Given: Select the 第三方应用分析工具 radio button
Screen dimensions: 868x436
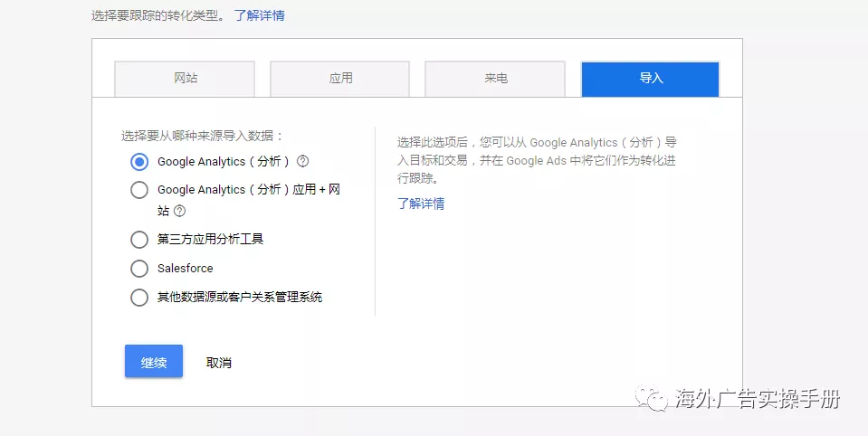Looking at the screenshot, I should (139, 240).
